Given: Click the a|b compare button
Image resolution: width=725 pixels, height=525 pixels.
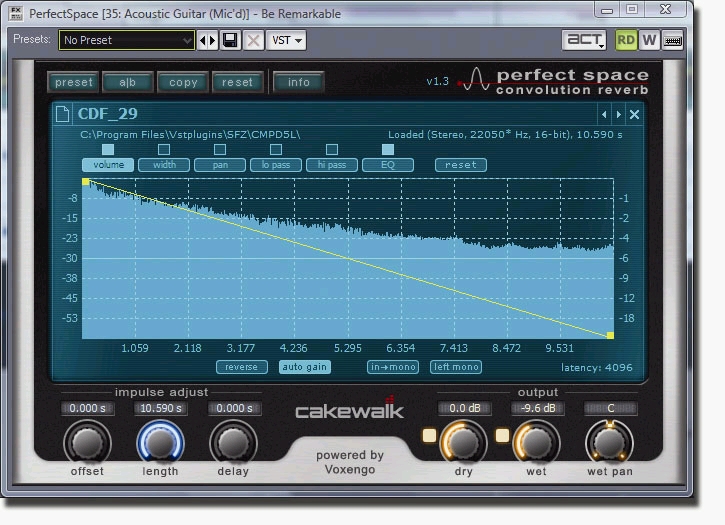Looking at the screenshot, I should coord(128,82).
